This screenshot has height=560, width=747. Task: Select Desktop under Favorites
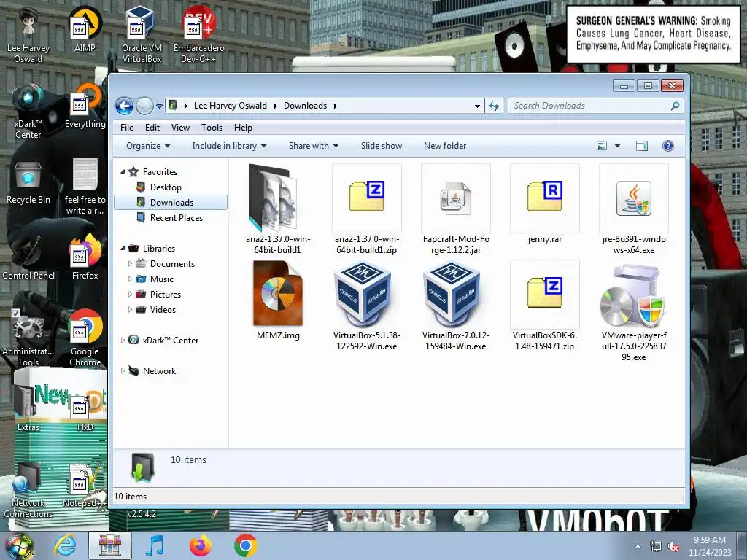[166, 187]
